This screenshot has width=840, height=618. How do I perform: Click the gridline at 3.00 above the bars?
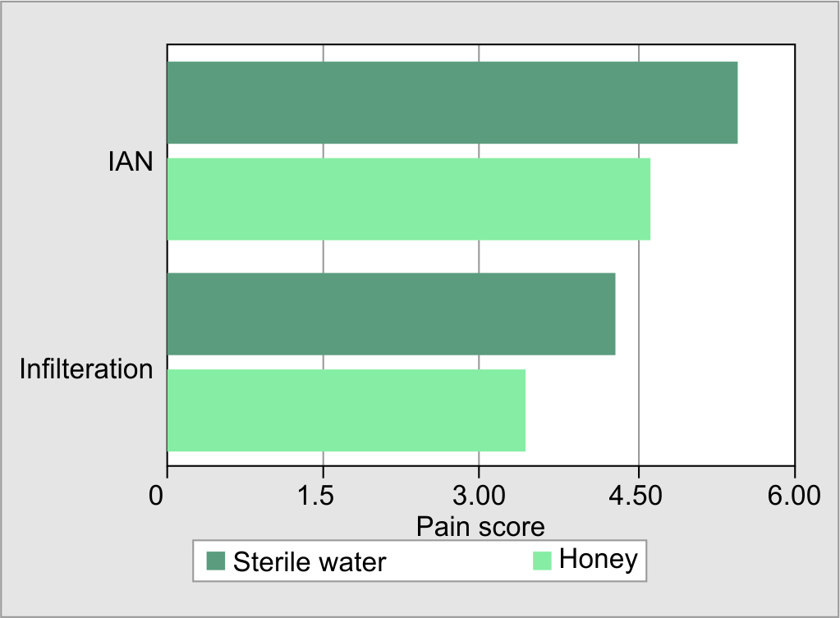(x=480, y=52)
